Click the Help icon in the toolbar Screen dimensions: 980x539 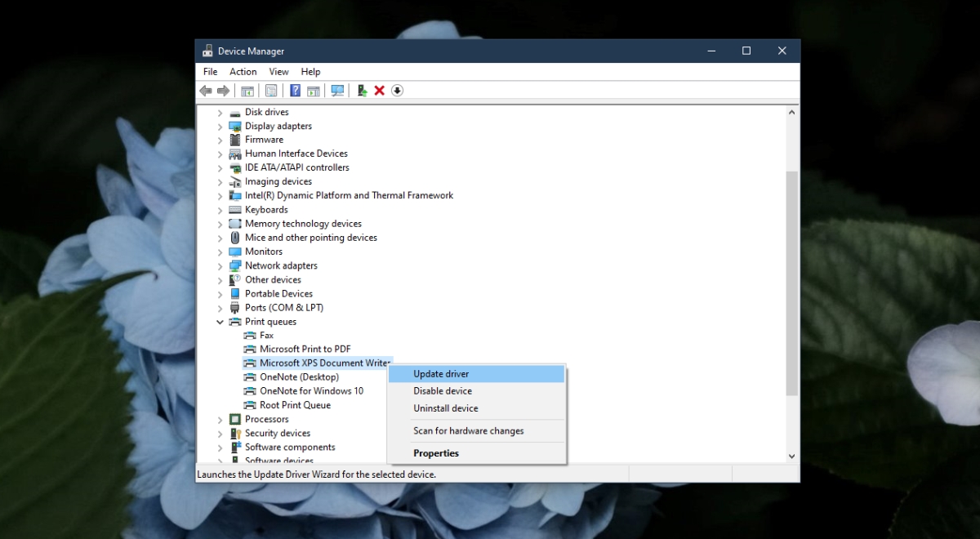tap(295, 91)
